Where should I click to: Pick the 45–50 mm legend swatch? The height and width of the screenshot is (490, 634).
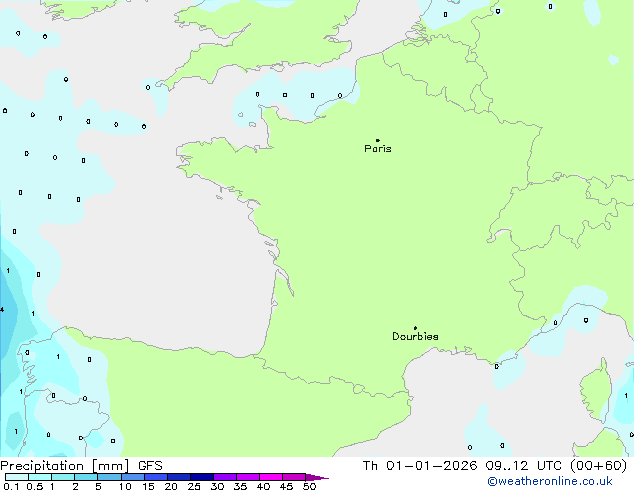294,477
